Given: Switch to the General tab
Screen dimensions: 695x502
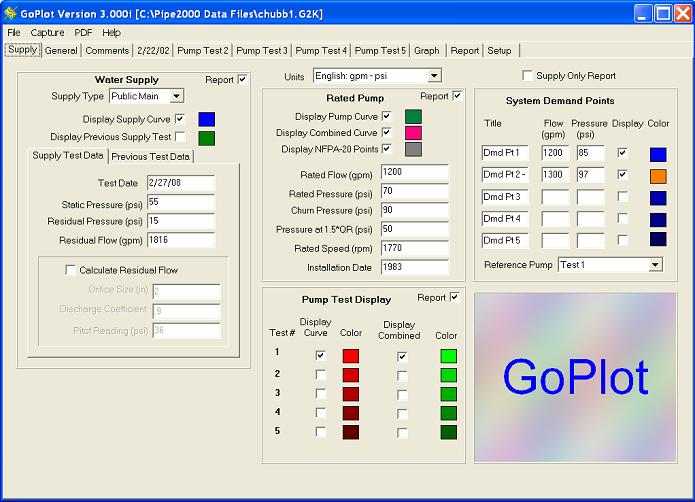Looking at the screenshot, I should pyautogui.click(x=61, y=51).
